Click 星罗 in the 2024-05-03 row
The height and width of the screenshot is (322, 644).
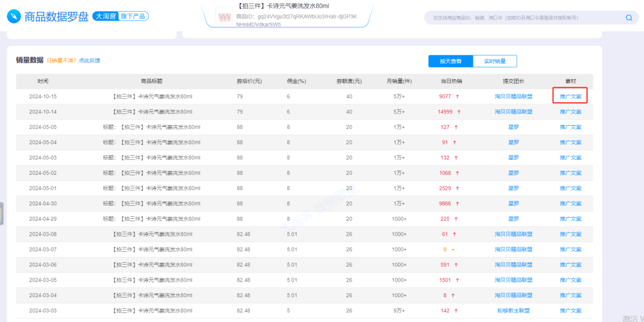(513, 157)
